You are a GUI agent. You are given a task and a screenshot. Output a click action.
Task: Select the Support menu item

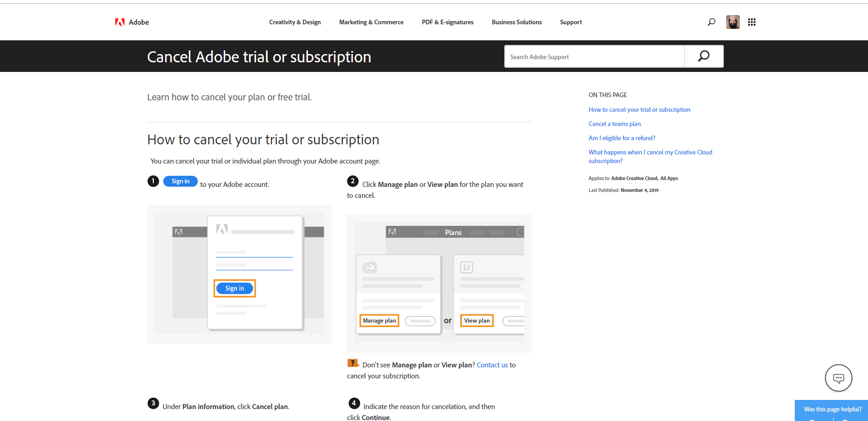(x=571, y=22)
